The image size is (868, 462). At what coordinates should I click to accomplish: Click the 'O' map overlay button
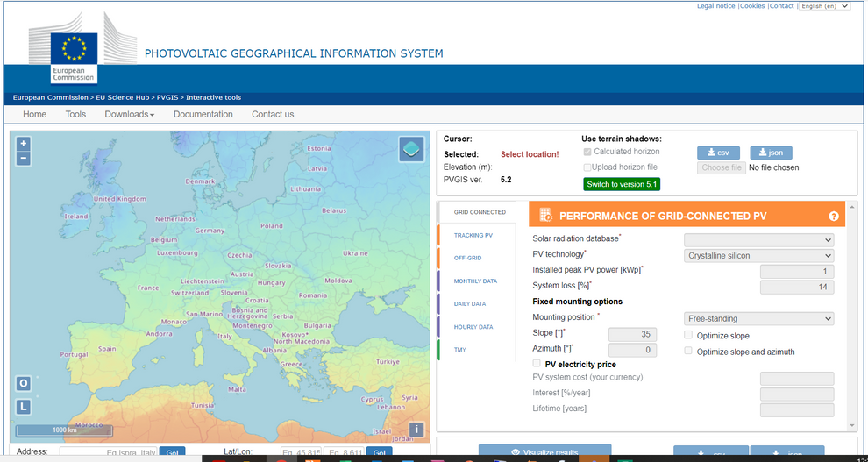pos(24,383)
